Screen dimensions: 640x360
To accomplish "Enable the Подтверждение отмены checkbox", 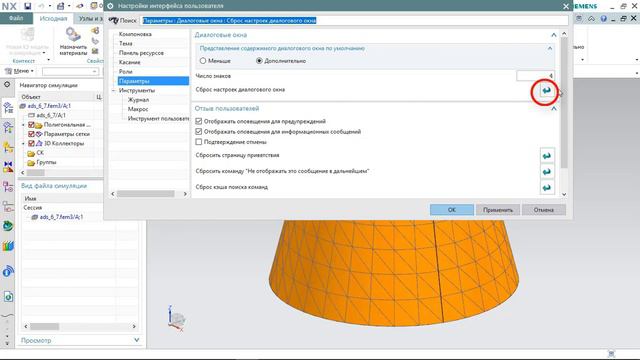I will click(199, 142).
